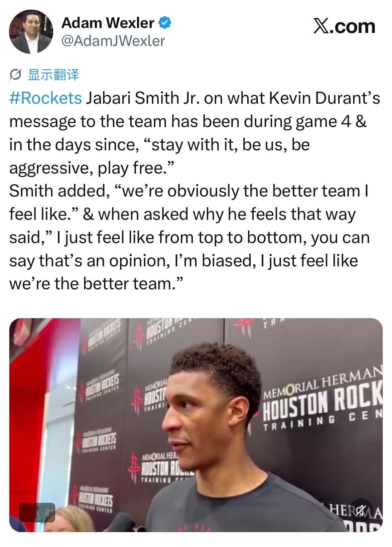Open the @AdamJWexler handle

(x=113, y=41)
